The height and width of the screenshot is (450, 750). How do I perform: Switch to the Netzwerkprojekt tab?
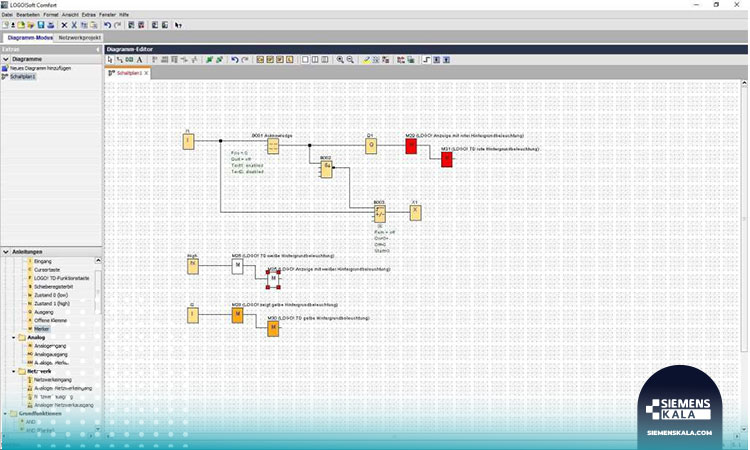79,38
